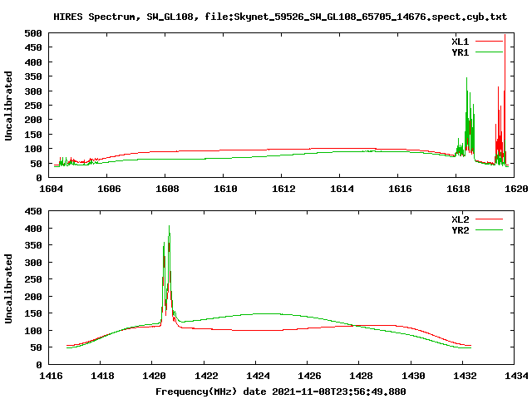Click the XL1 legend label
The width and height of the screenshot is (532, 399).
pos(461,41)
